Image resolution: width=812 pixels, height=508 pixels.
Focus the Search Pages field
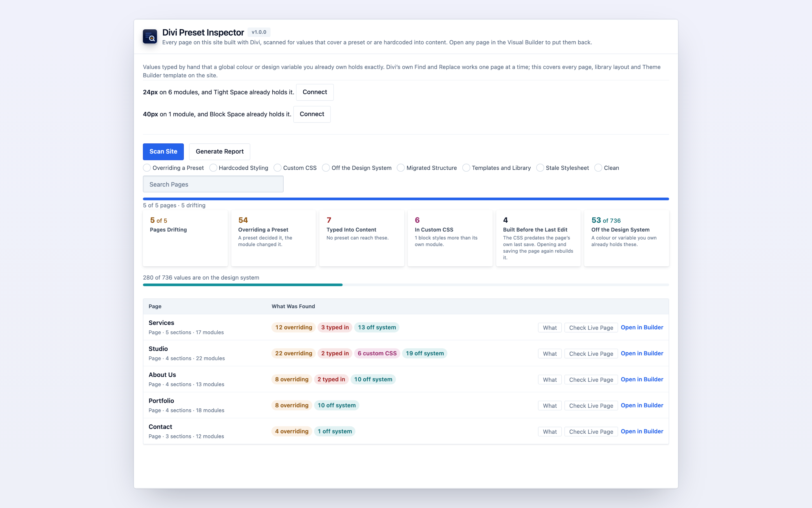pyautogui.click(x=213, y=184)
